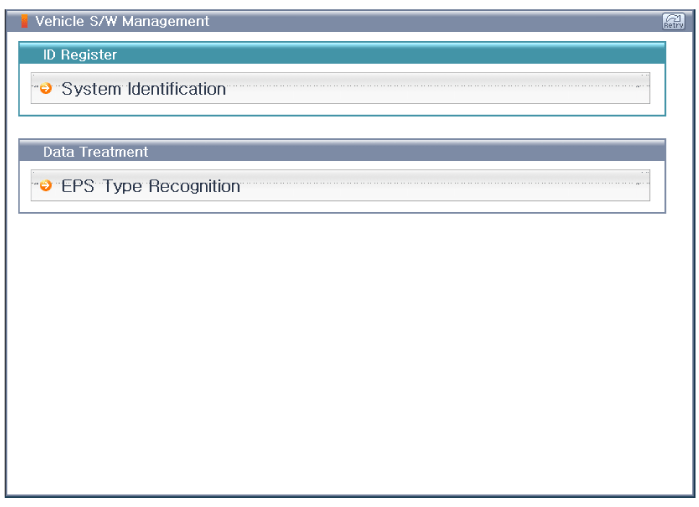Viewport: 699px width, 507px height.
Task: Click empty title bar area left of Retry
Action: point(450,21)
